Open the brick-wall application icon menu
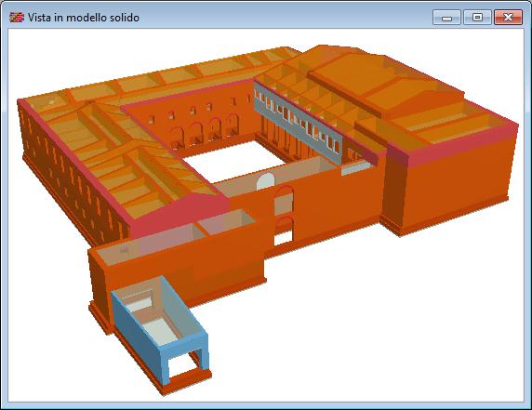This screenshot has width=532, height=410. [17, 18]
